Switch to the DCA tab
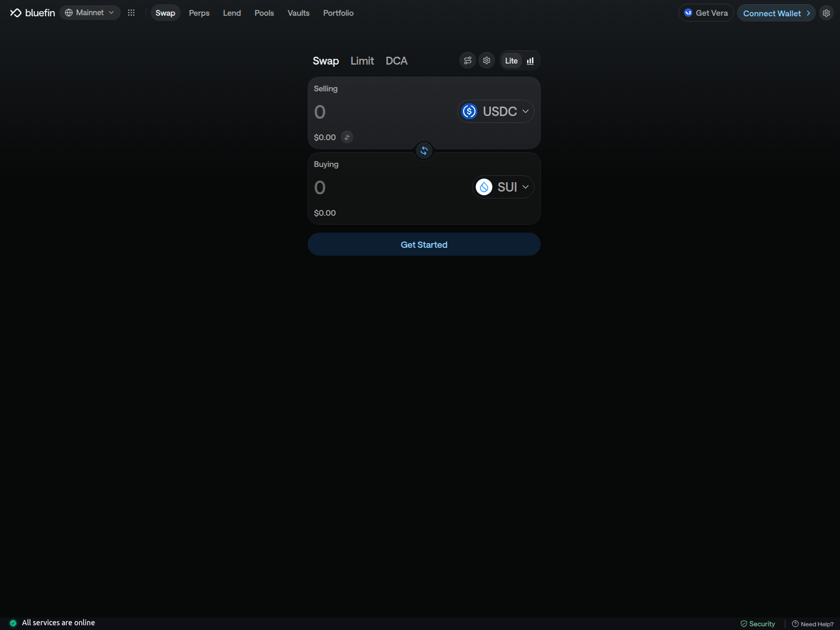840x630 pixels. click(x=396, y=61)
